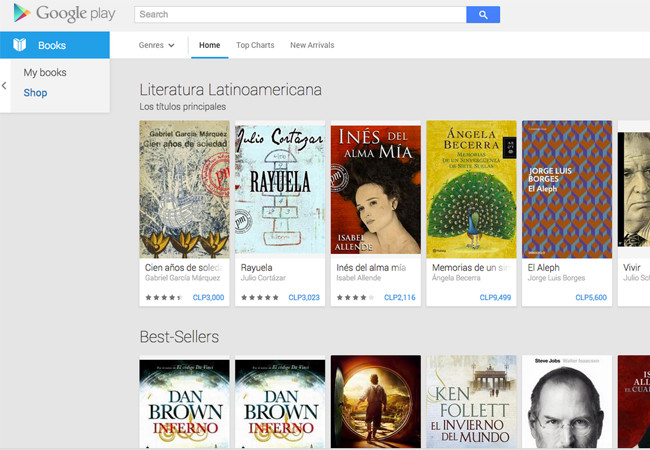Open Inés del alma mía cover
650x450 pixels.
376,189
